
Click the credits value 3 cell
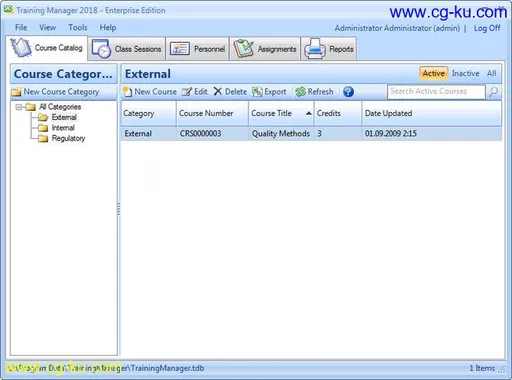(x=319, y=134)
